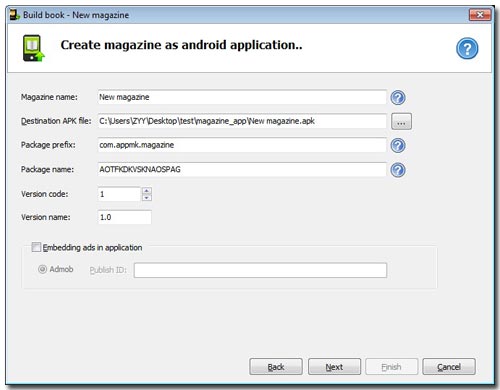Viewport: 500px width, 390px height.
Task: Go to previous step with Back
Action: tap(276, 367)
